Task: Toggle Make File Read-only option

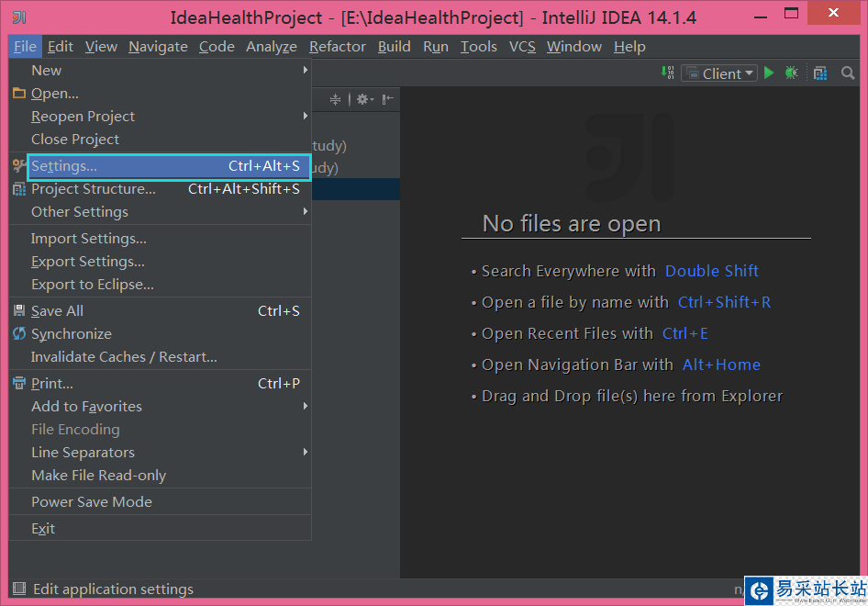Action: coord(98,476)
